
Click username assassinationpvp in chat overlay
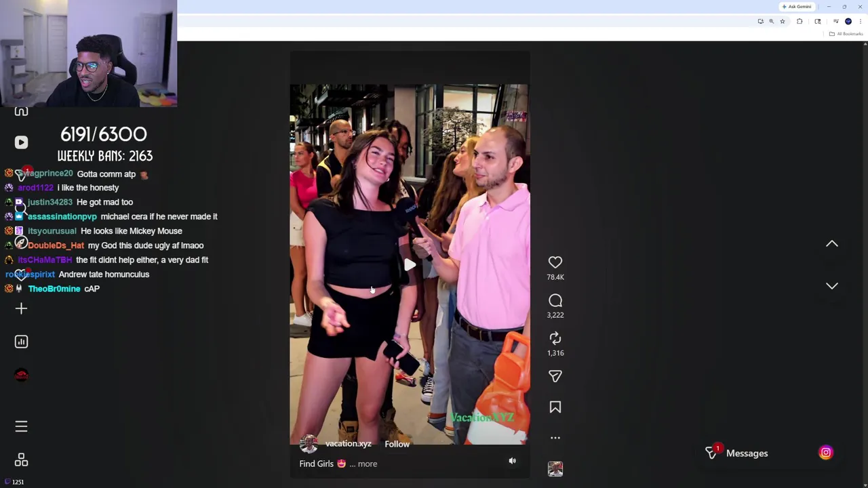coord(62,216)
